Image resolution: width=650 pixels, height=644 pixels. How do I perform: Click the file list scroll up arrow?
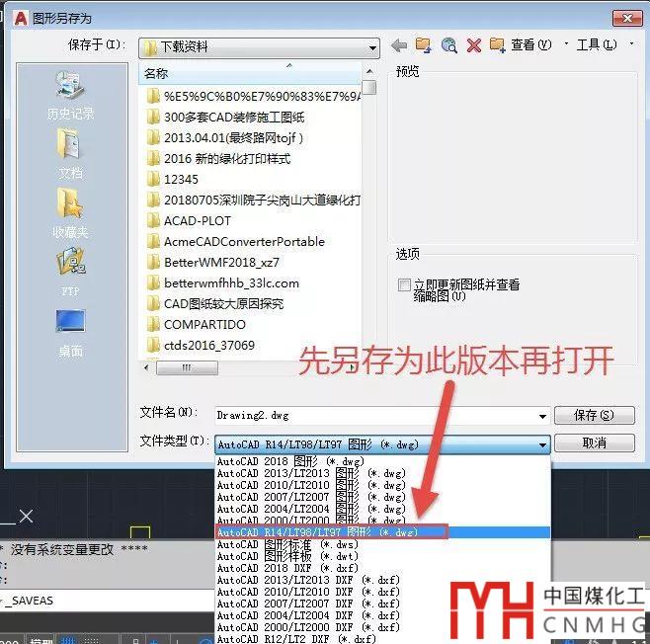368,72
